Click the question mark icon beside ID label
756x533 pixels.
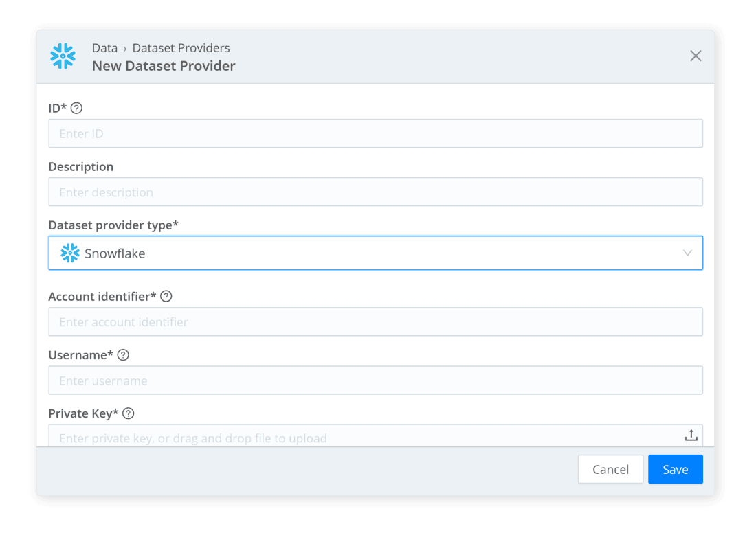tap(77, 108)
